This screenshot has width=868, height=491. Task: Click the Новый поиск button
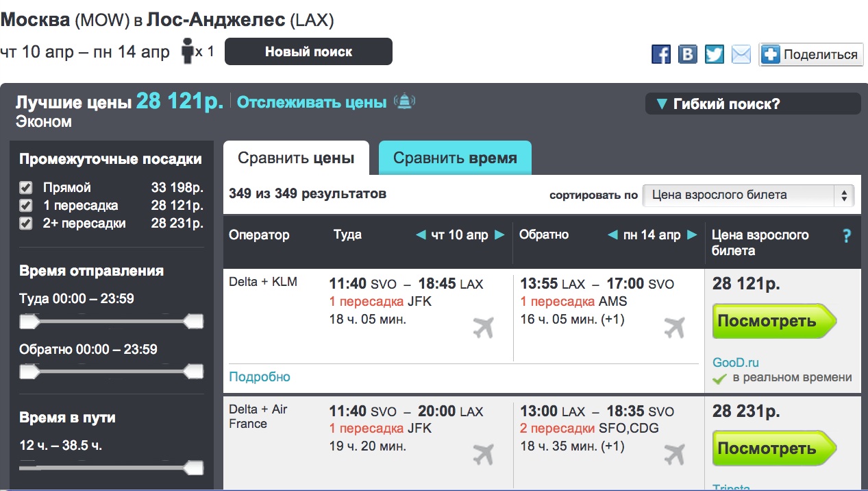(x=308, y=51)
